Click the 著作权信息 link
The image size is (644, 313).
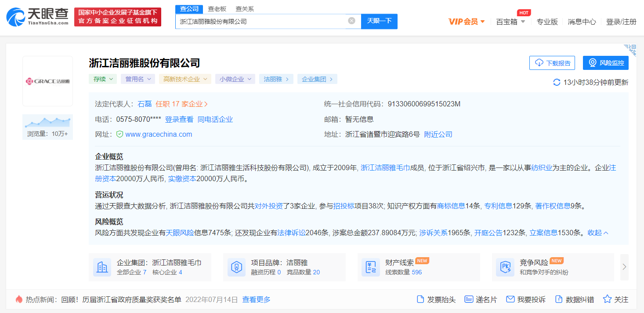click(553, 206)
